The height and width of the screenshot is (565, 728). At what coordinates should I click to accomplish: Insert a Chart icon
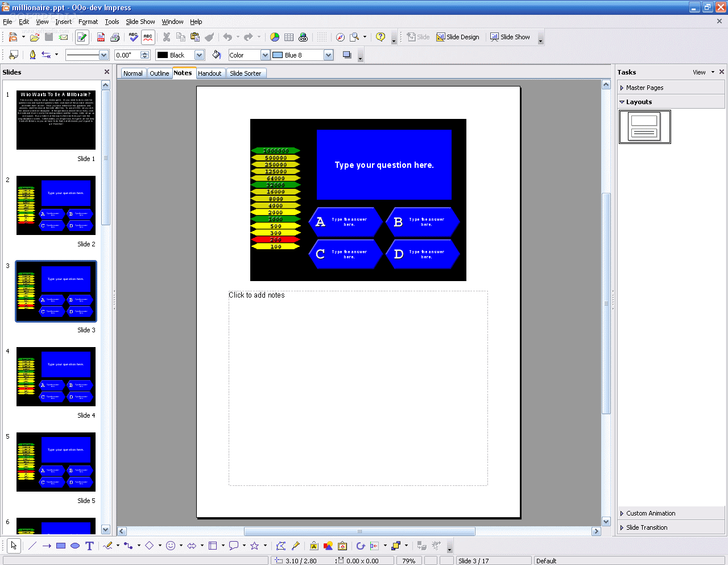(275, 37)
